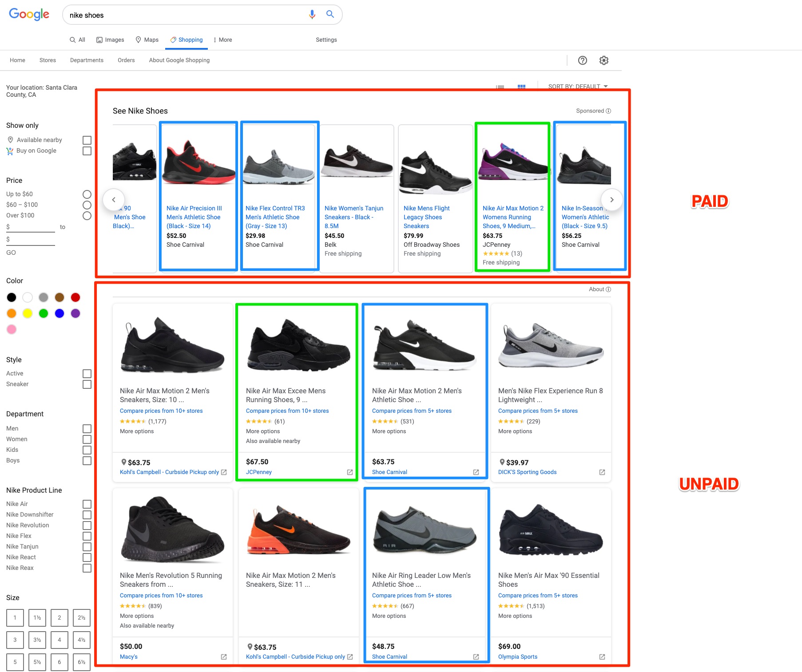Open the Stores menu item
The width and height of the screenshot is (802, 672).
tap(48, 60)
